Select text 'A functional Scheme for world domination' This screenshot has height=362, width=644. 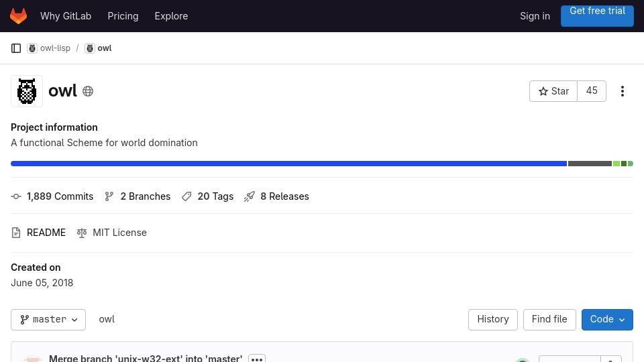tap(105, 143)
